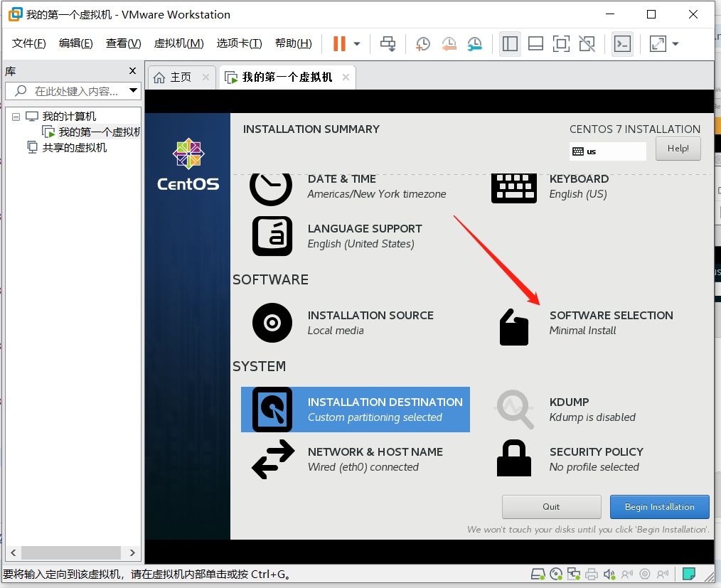This screenshot has height=588, width=721.
Task: Click the left arrow of library scrollbar
Action: point(14,552)
